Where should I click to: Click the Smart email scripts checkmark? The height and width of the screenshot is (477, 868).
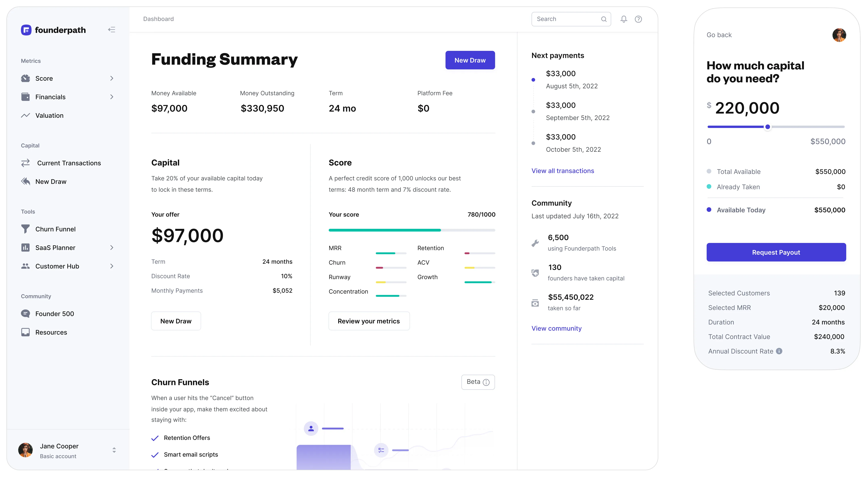point(155,455)
